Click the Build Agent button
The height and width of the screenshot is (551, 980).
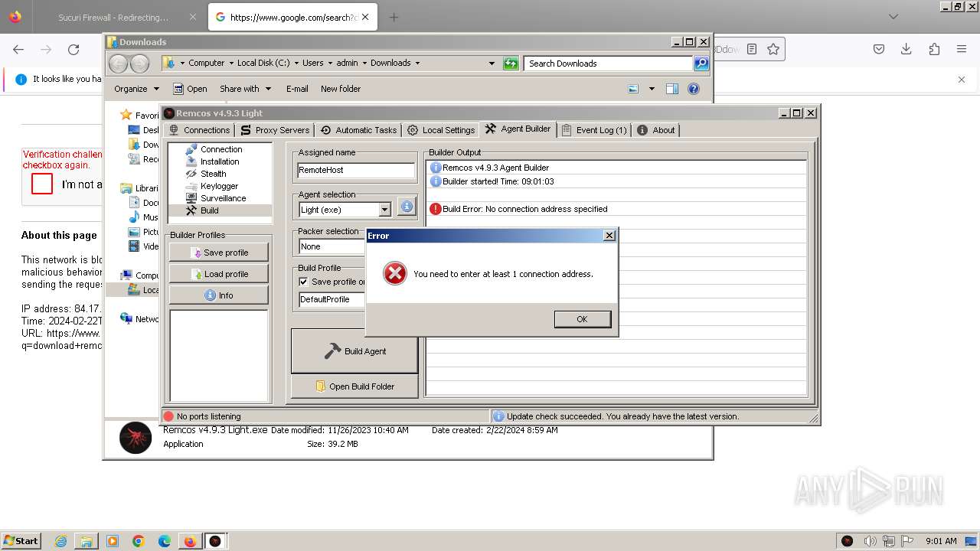354,351
